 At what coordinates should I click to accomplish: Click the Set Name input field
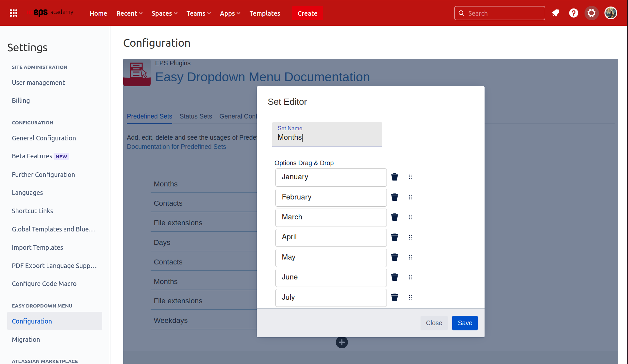click(327, 137)
